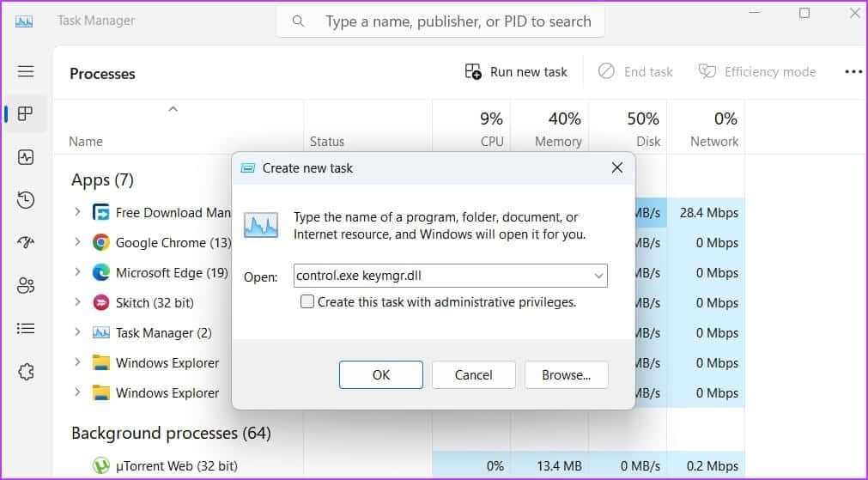868x480 pixels.
Task: Click the Apps (7) group heading
Action: (102, 180)
